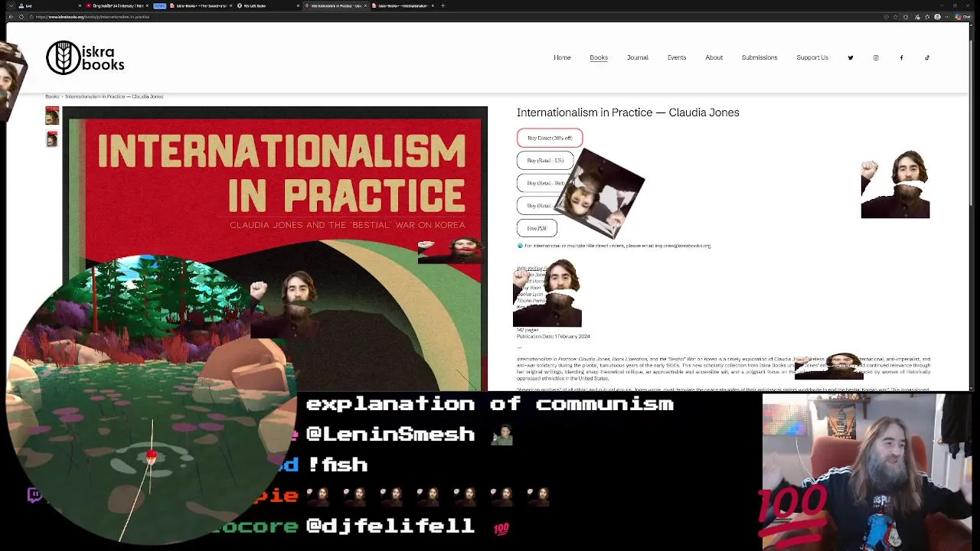The image size is (980, 551).
Task: Click the book title heading Claudia Jones
Action: pos(628,112)
